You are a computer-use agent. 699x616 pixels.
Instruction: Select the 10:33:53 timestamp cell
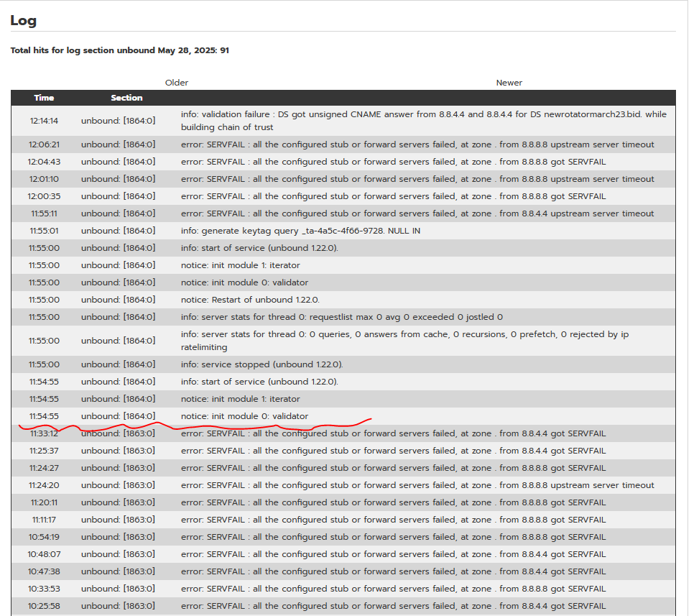coord(44,589)
